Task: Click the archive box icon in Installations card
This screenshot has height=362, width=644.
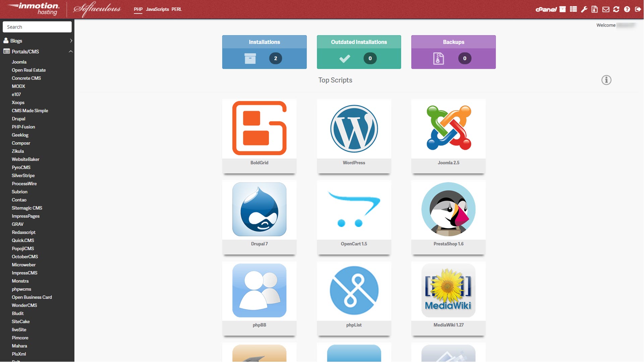Action: [x=250, y=58]
